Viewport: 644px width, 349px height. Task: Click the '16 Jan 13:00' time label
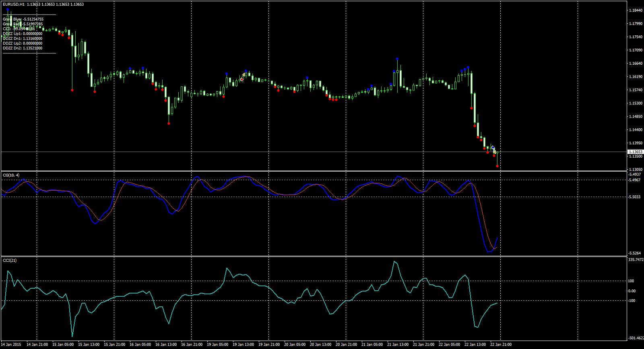click(166, 345)
